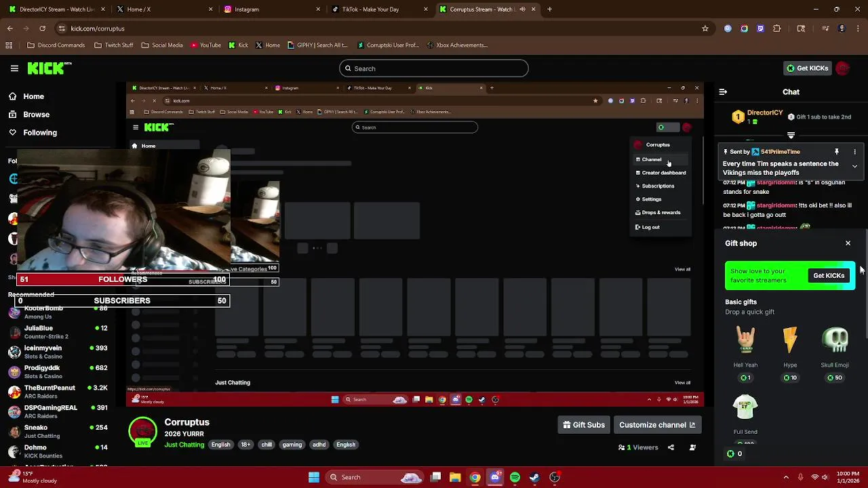Open Prodigyddk recommended channel
The image size is (868, 488).
click(58, 371)
